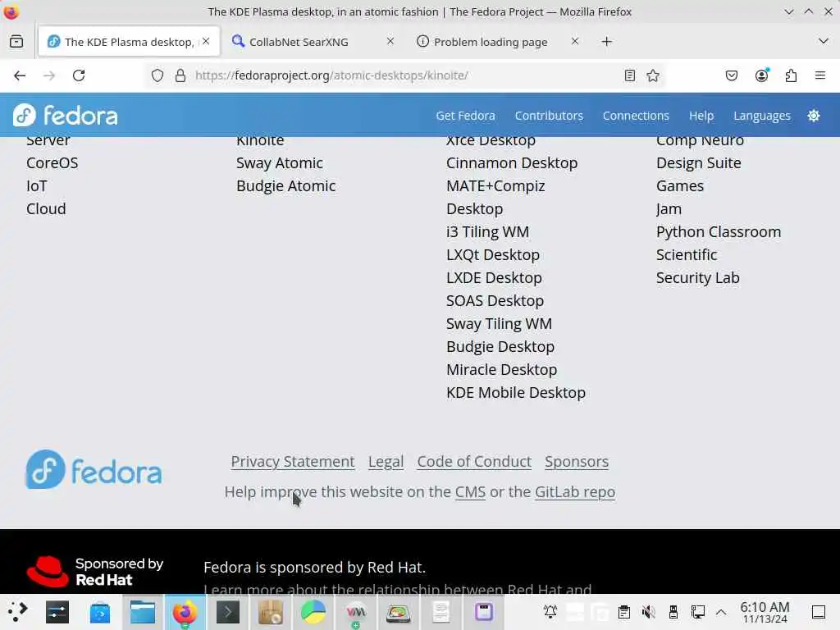840x630 pixels.
Task: Open clipboard tray icon
Action: tap(624, 612)
